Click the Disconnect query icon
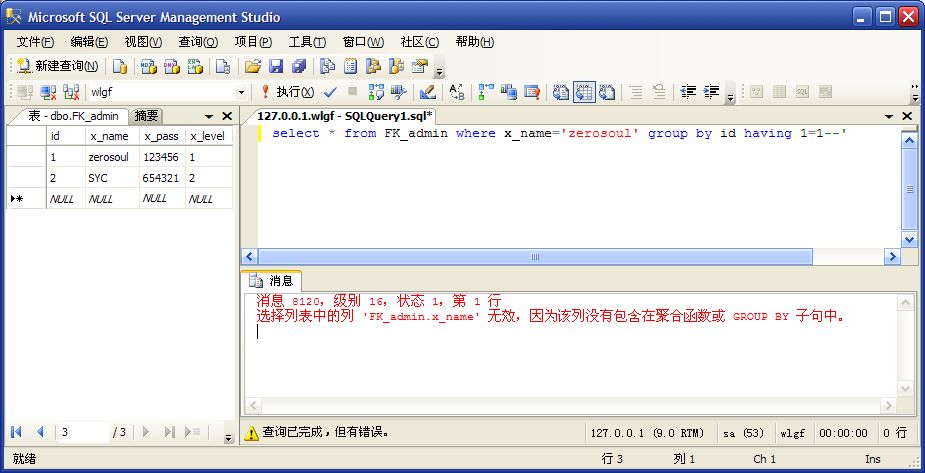This screenshot has width=925, height=473. 48,92
